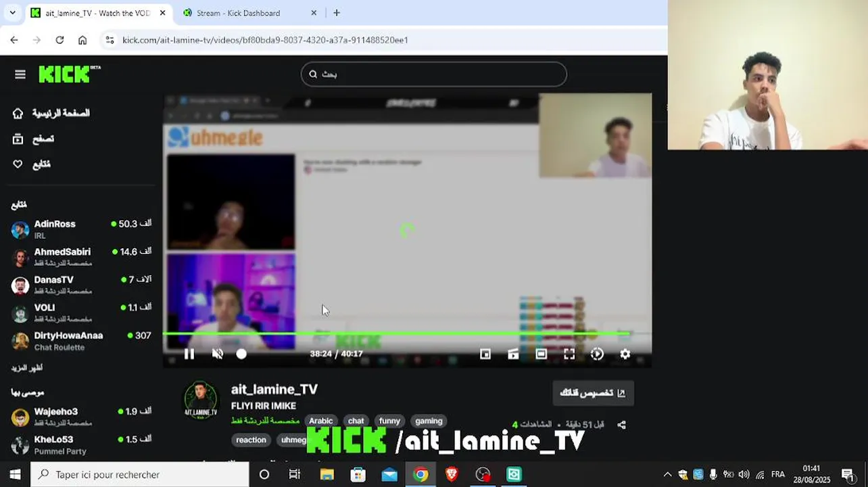Open the Kick hamburger sidebar menu
The image size is (868, 487).
click(x=20, y=74)
